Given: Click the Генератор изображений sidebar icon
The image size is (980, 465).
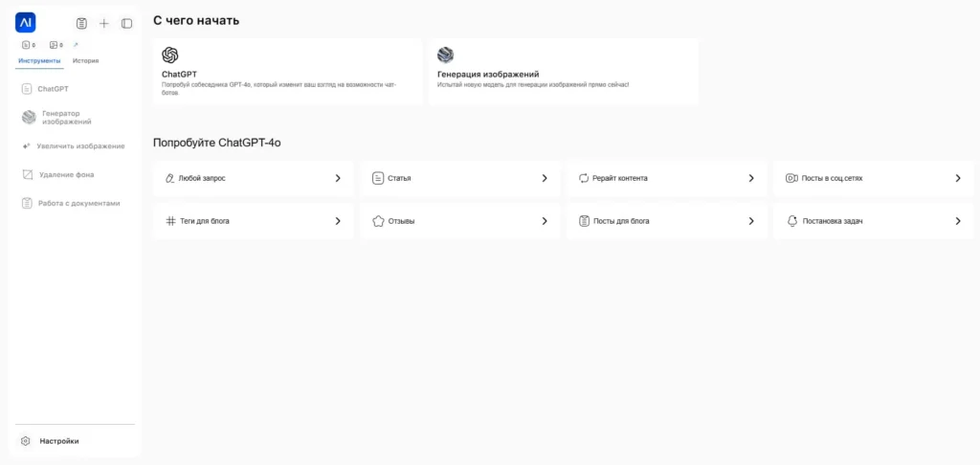Looking at the screenshot, I should [x=29, y=118].
